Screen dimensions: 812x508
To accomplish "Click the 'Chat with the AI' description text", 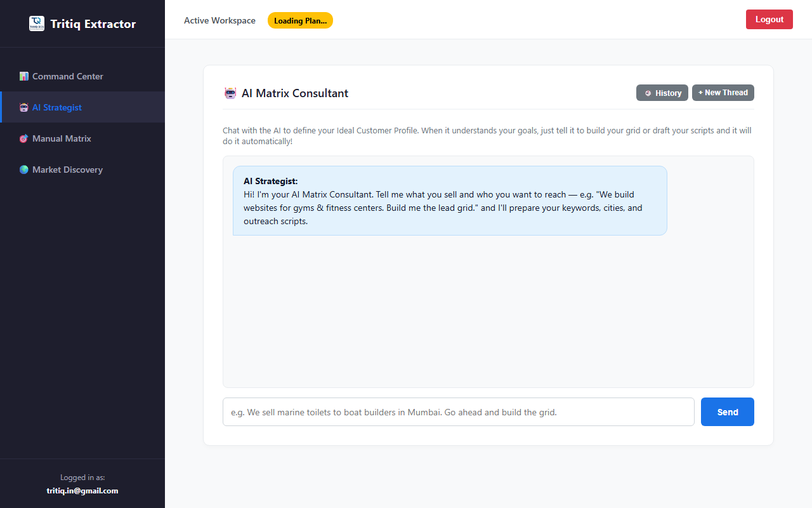I will [x=487, y=136].
